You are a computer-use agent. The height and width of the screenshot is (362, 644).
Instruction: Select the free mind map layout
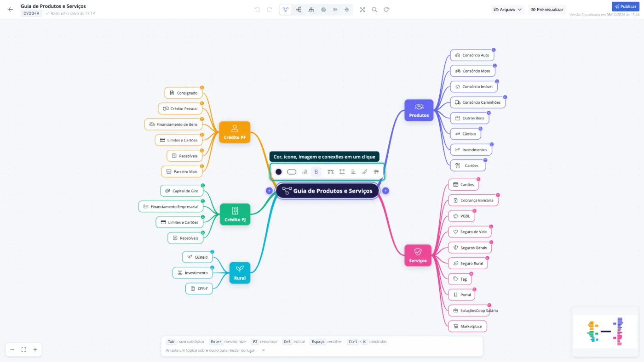coord(286,9)
